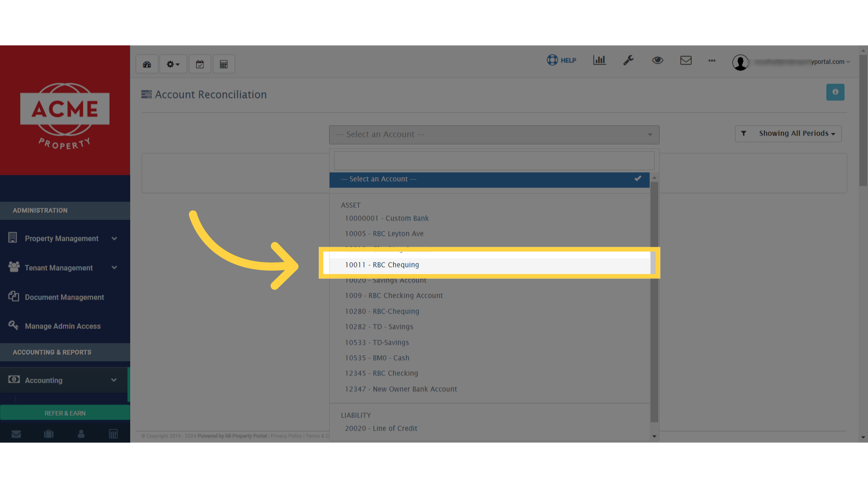Click the eye view icon
The image size is (868, 488).
(x=657, y=60)
